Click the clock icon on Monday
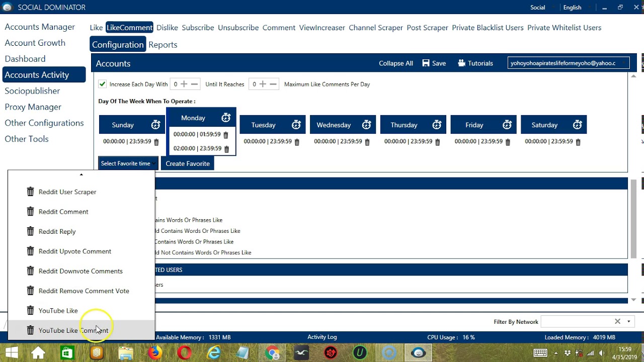Screen dimensions: 644x362 click(x=226, y=118)
